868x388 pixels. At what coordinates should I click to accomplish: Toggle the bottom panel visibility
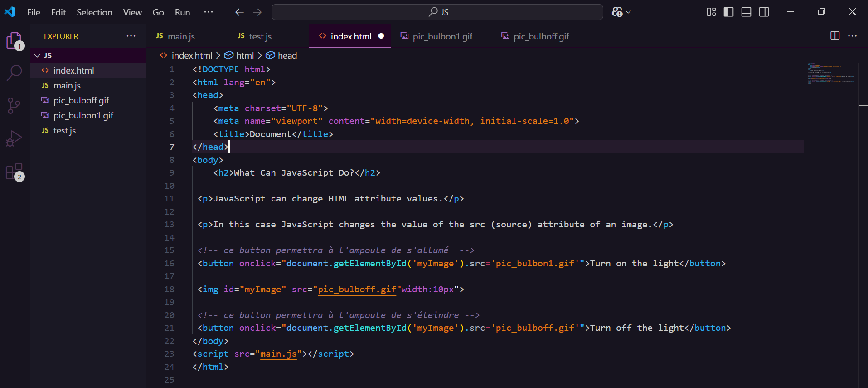tap(746, 12)
